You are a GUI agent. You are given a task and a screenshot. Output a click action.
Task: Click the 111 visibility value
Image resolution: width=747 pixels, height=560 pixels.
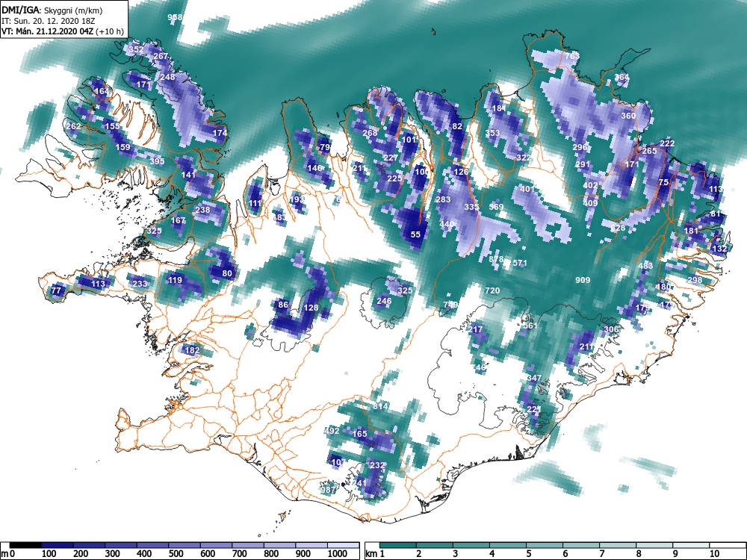[x=255, y=203]
